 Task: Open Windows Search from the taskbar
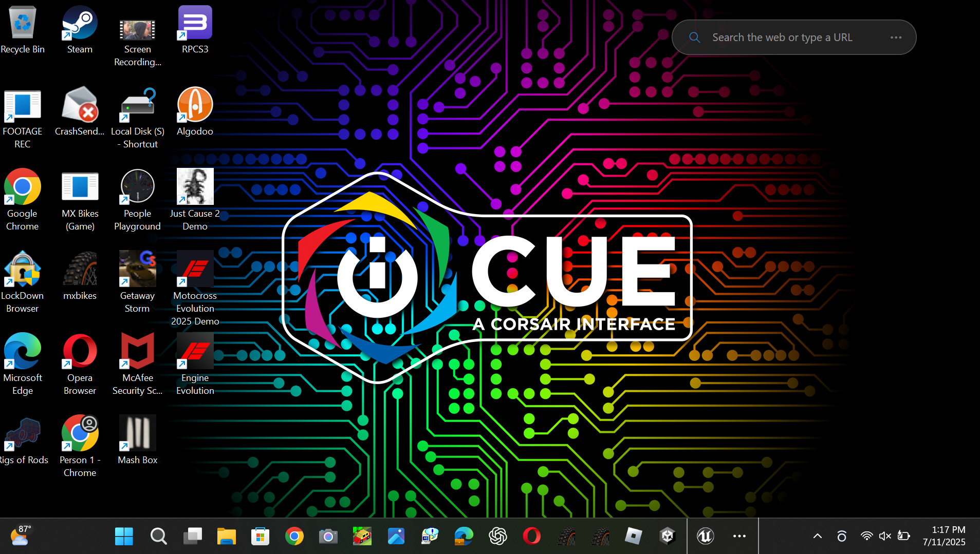coord(158,537)
